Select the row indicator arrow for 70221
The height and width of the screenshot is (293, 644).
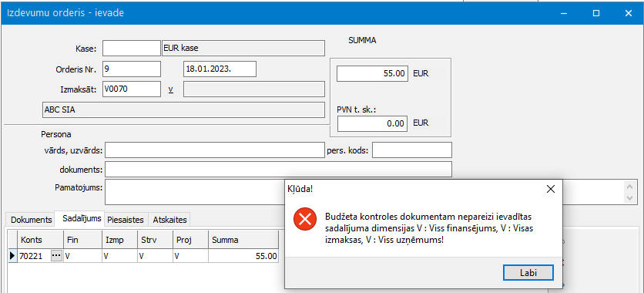[12, 256]
